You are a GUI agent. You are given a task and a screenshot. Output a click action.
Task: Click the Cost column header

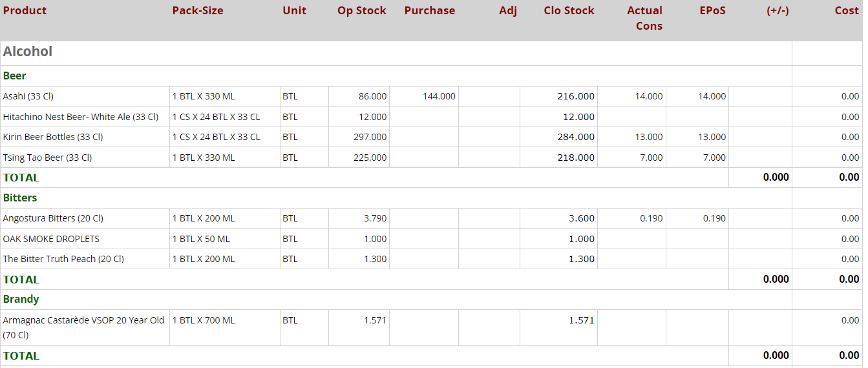click(846, 11)
